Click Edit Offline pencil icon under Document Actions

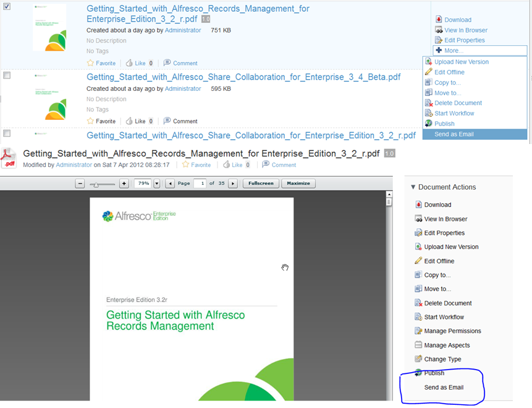[418, 261]
